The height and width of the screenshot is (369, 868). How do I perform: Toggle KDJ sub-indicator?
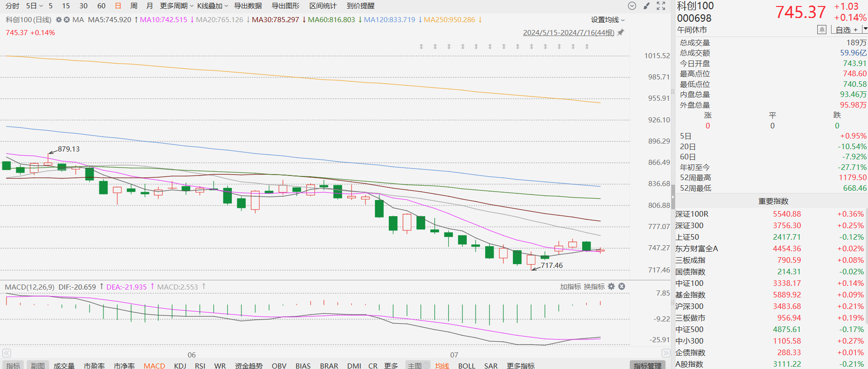(x=180, y=365)
